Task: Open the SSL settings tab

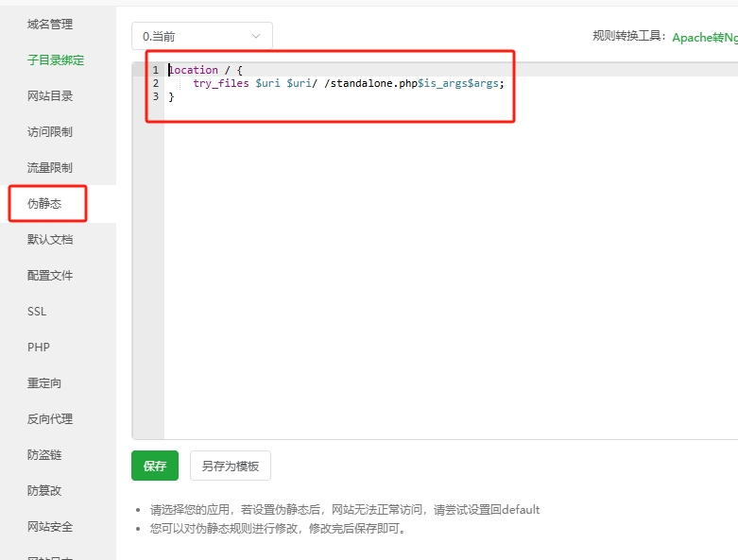Action: pos(37,312)
